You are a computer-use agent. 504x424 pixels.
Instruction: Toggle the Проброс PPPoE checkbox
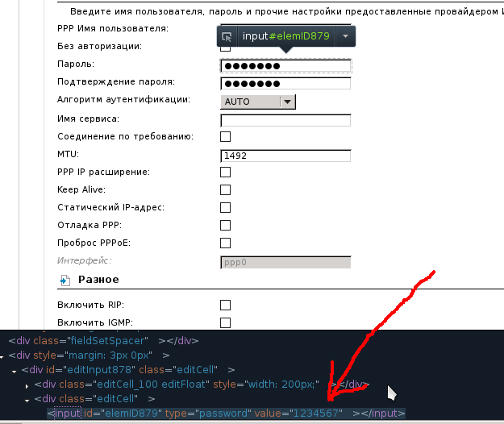225,243
